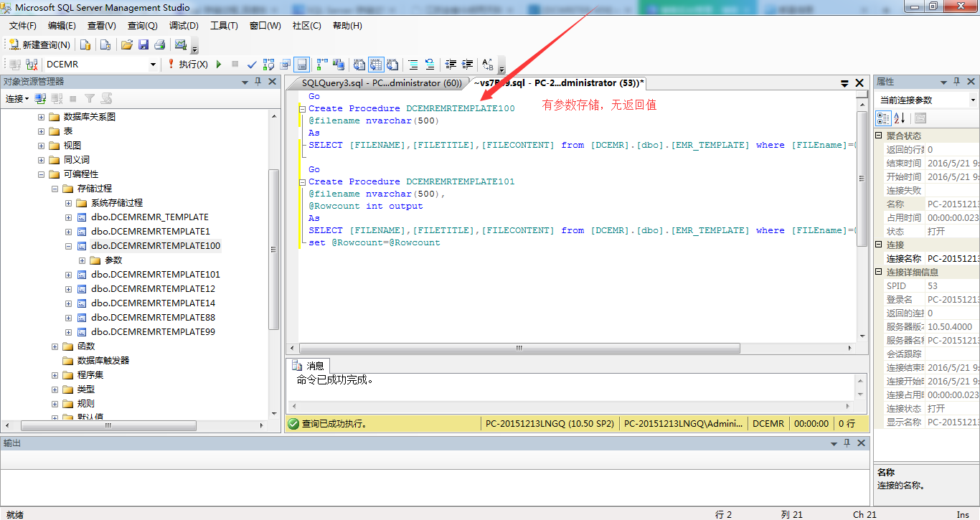Click the active tab list dropdown arrow

tap(845, 83)
